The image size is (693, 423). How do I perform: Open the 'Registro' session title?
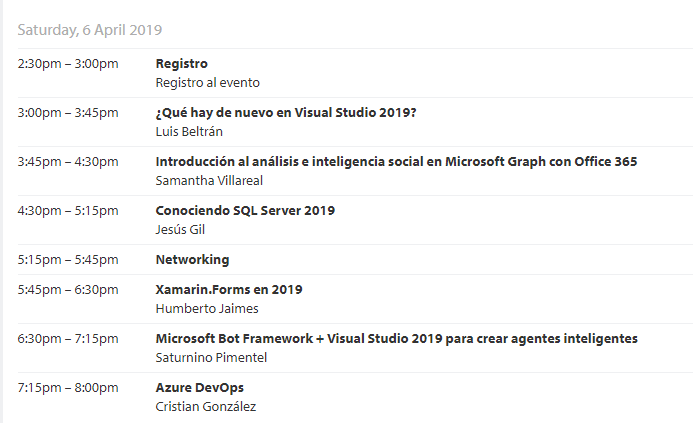pyautogui.click(x=182, y=64)
